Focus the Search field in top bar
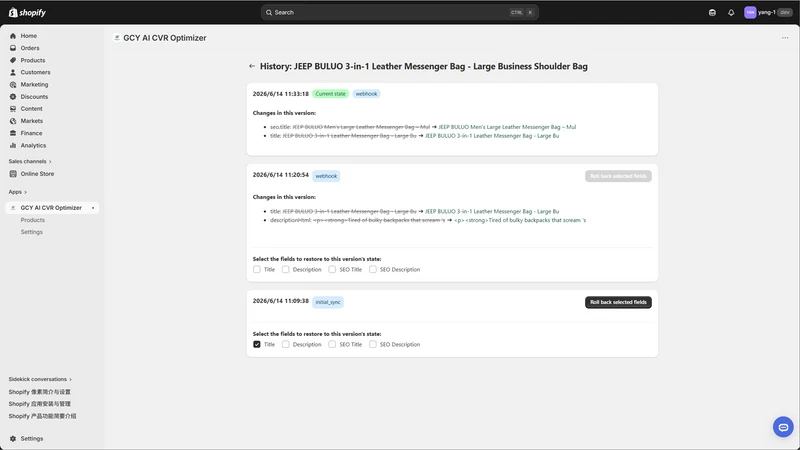This screenshot has height=450, width=800. pos(399,12)
